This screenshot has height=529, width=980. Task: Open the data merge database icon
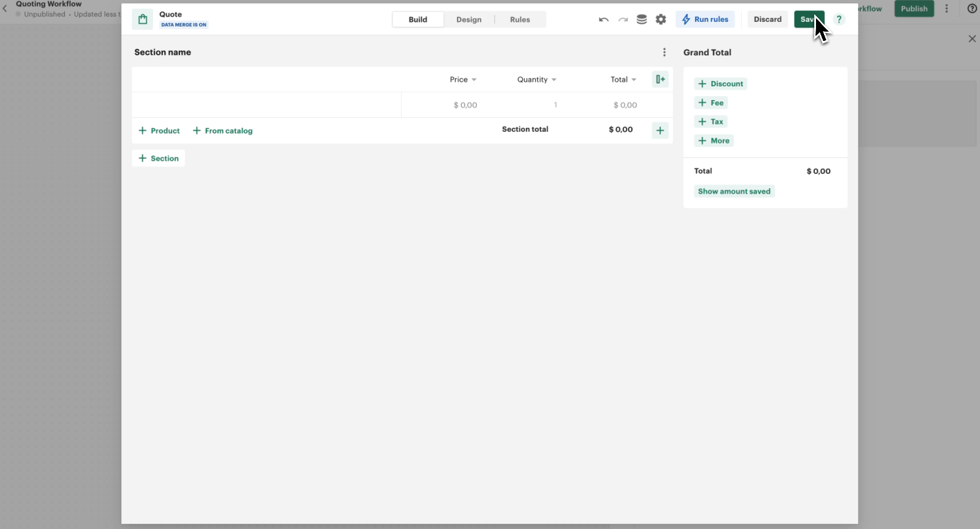[642, 20]
